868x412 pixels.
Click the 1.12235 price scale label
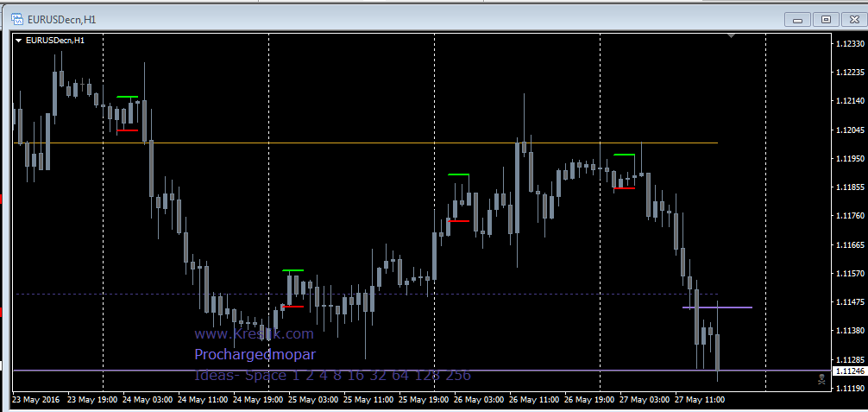point(852,72)
